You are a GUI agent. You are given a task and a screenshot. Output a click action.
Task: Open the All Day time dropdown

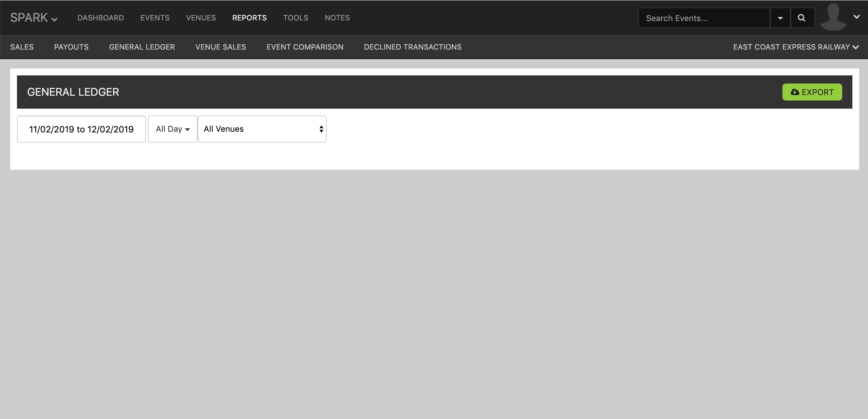[173, 129]
